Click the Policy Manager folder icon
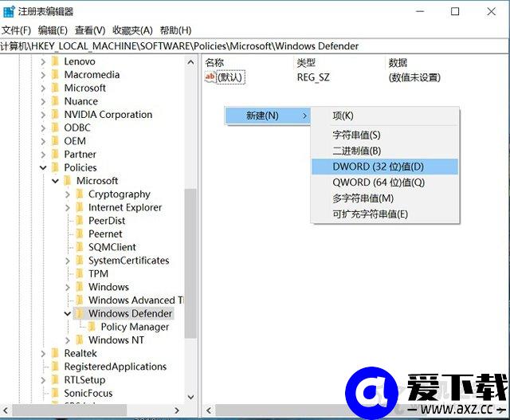The image size is (510, 420). (x=92, y=327)
